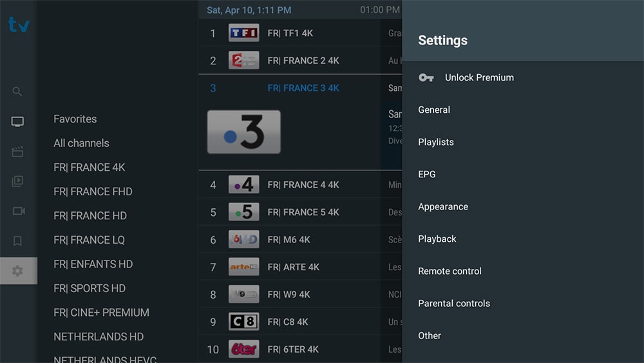
Task: Click the key icon beside Unlock Premium
Action: [426, 77]
